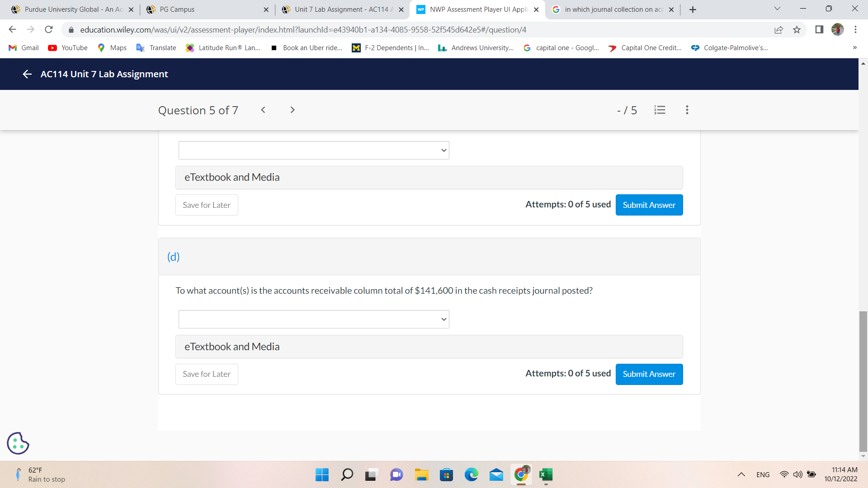Open answer dropdown for question (d)
This screenshot has height=488, width=868.
[x=314, y=319]
